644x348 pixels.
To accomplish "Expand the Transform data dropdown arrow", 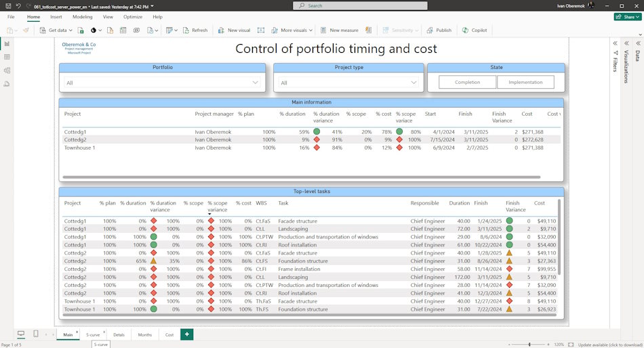I will 176,30.
